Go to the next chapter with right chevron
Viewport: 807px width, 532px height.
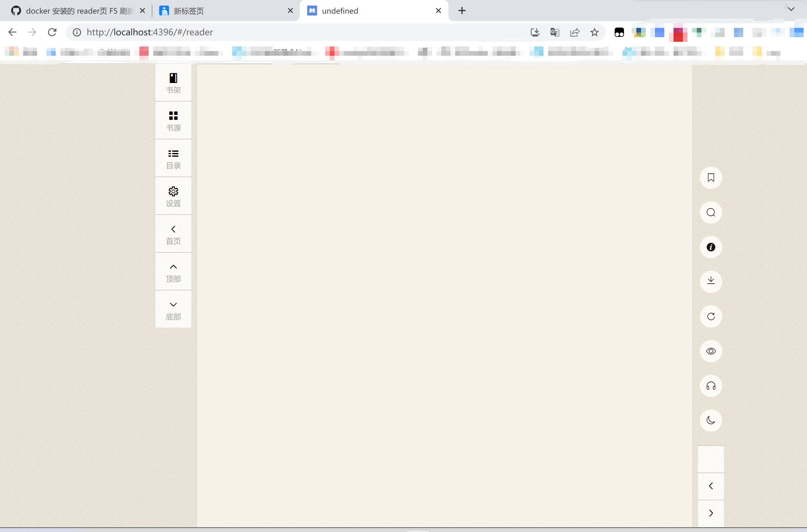tap(711, 513)
